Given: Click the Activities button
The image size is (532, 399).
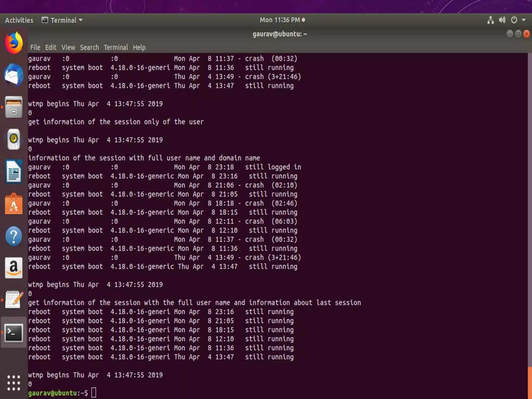Looking at the screenshot, I should coord(19,20).
